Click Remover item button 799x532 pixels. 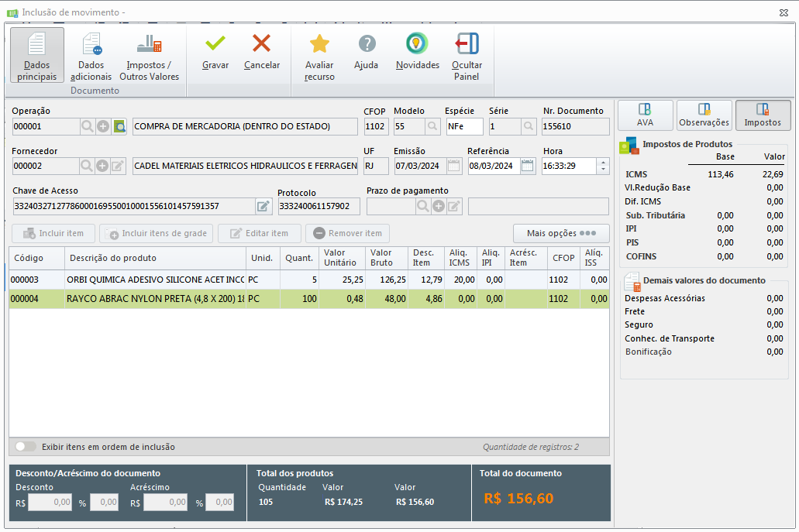[x=347, y=233]
